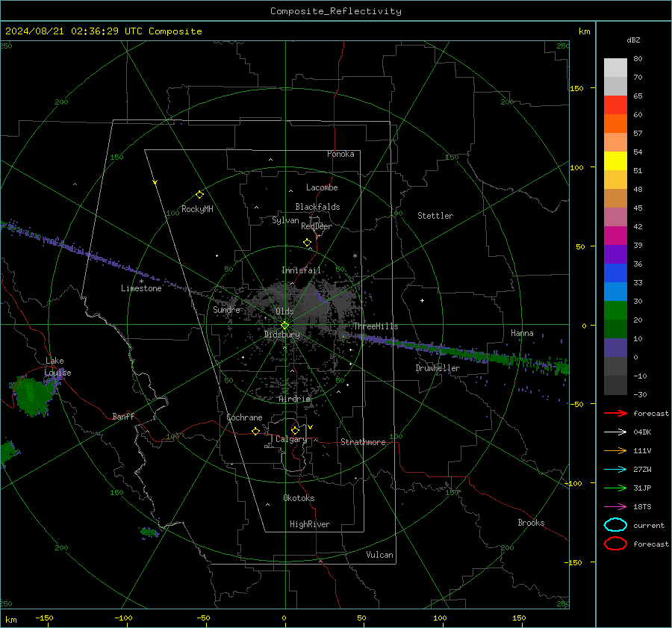
Task: Click the white plus marker east of ThreeHills
Action: [x=422, y=300]
